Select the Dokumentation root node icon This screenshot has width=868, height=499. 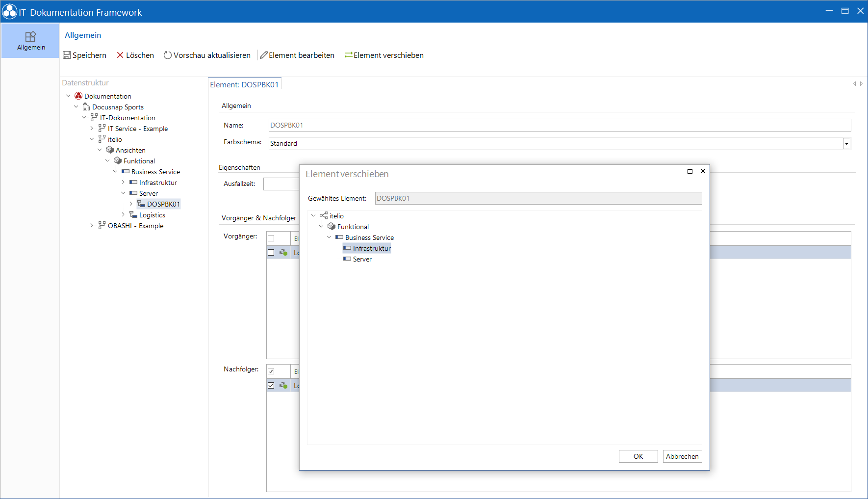78,96
